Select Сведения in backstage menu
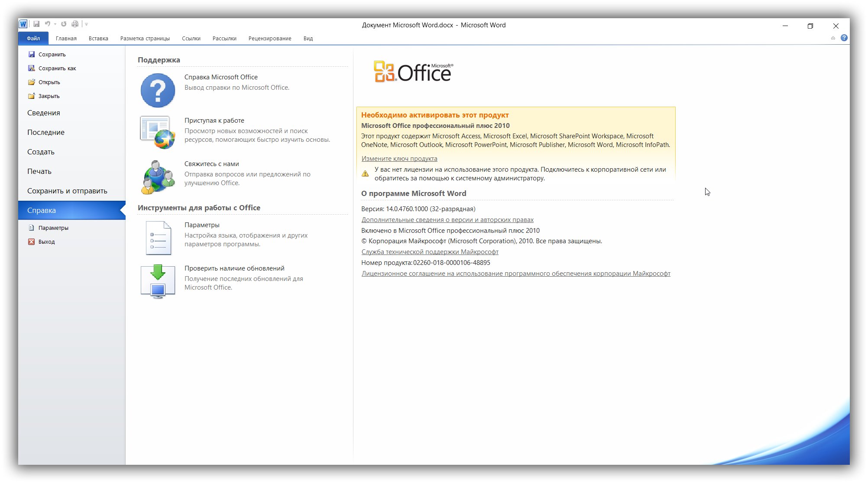 click(72, 113)
